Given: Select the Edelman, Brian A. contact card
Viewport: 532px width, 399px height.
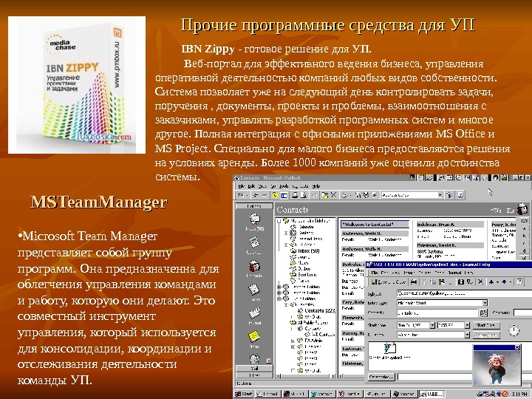Looking at the screenshot, I should (x=450, y=225).
